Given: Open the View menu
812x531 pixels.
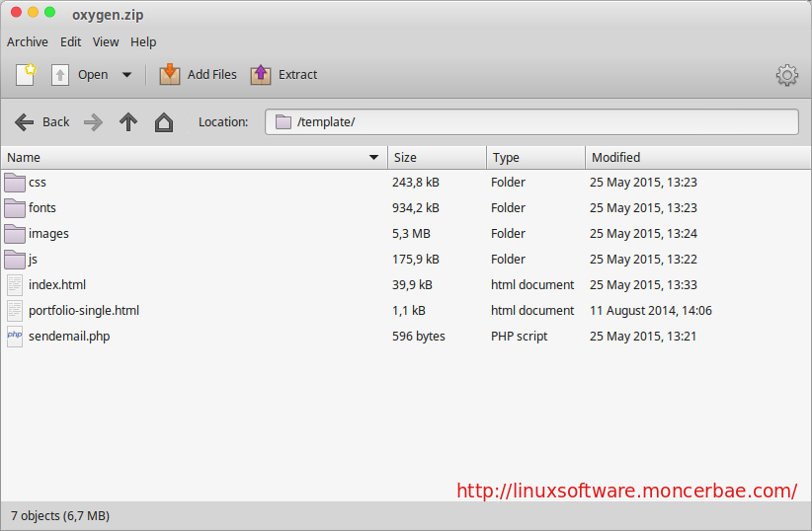Looking at the screenshot, I should tap(106, 41).
